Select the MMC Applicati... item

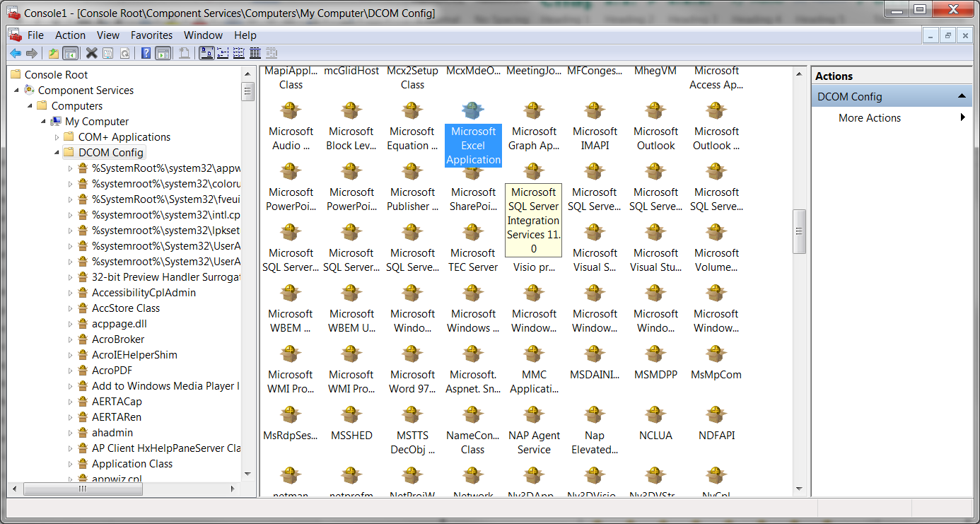[534, 369]
